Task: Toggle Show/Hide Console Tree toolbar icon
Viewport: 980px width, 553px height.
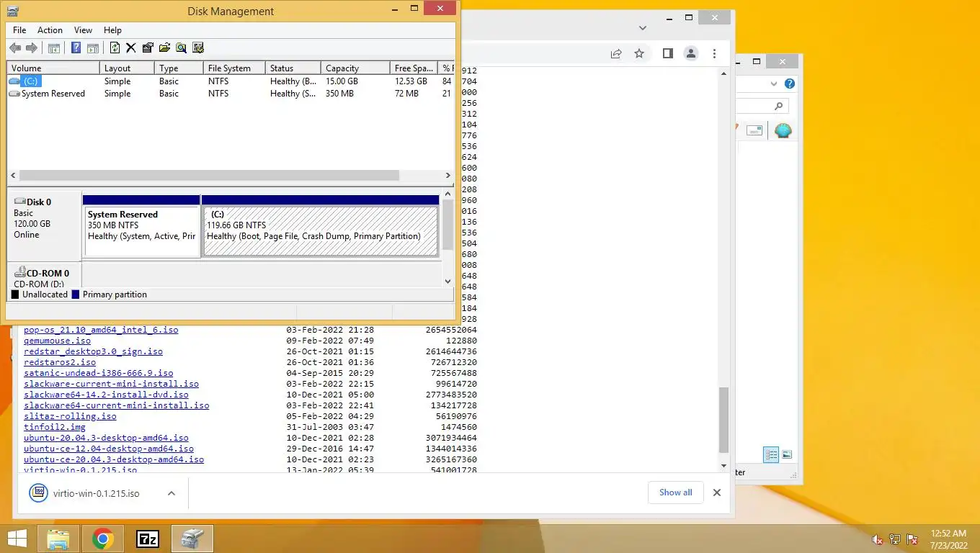Action: coord(54,48)
